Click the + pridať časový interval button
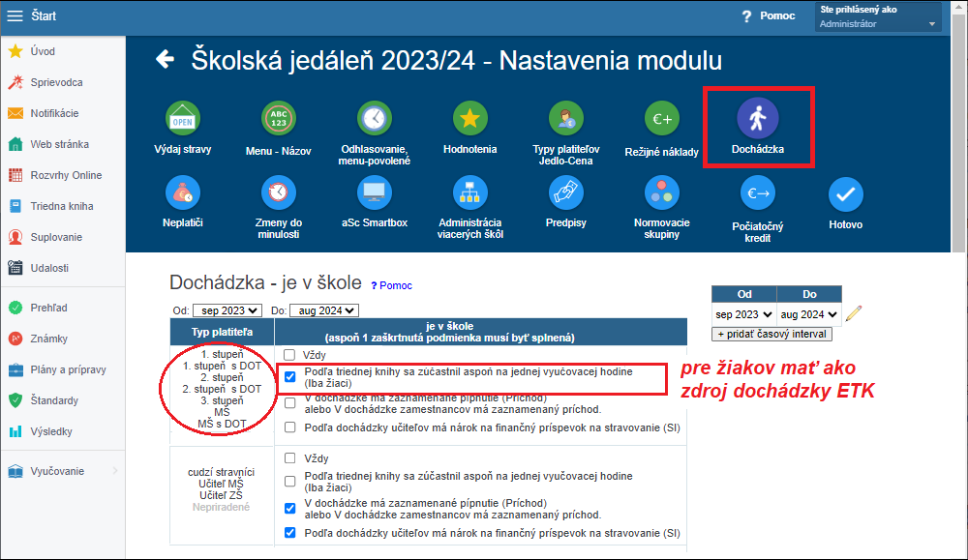This screenshot has width=968, height=560. 771,334
